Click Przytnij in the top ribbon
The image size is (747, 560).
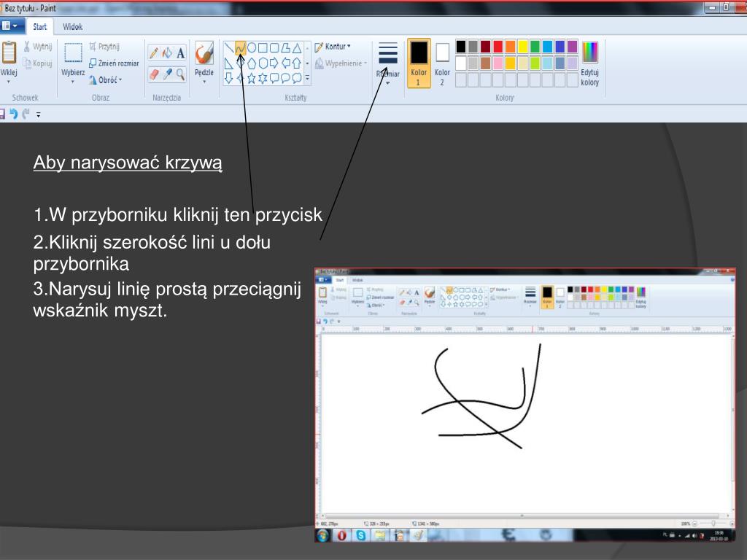(x=104, y=46)
